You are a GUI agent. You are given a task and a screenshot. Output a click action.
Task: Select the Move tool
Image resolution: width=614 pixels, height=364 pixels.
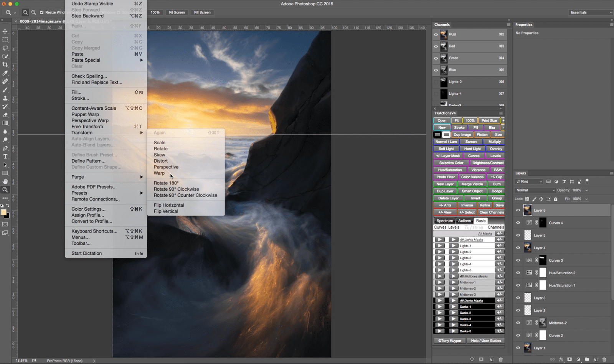[x=5, y=31]
